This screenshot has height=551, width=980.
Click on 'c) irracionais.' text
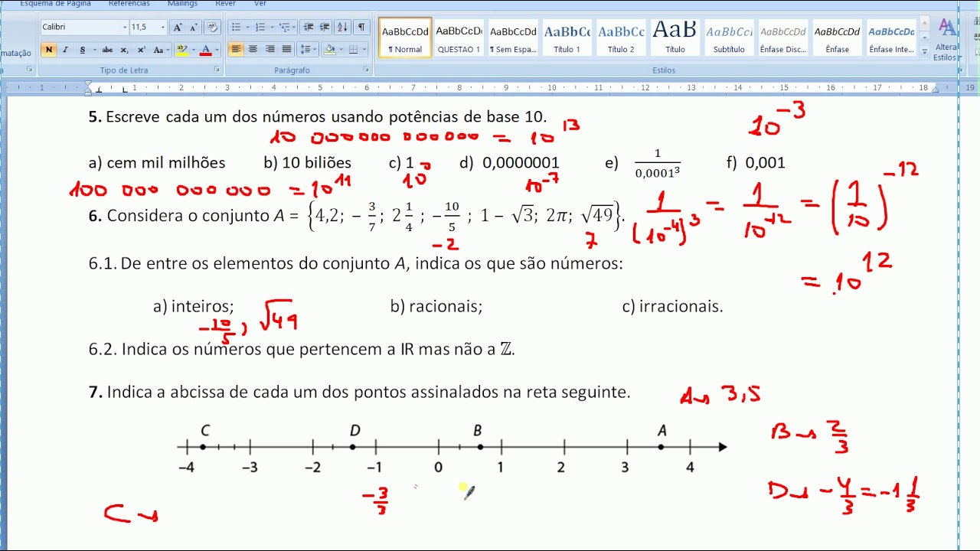click(x=672, y=306)
